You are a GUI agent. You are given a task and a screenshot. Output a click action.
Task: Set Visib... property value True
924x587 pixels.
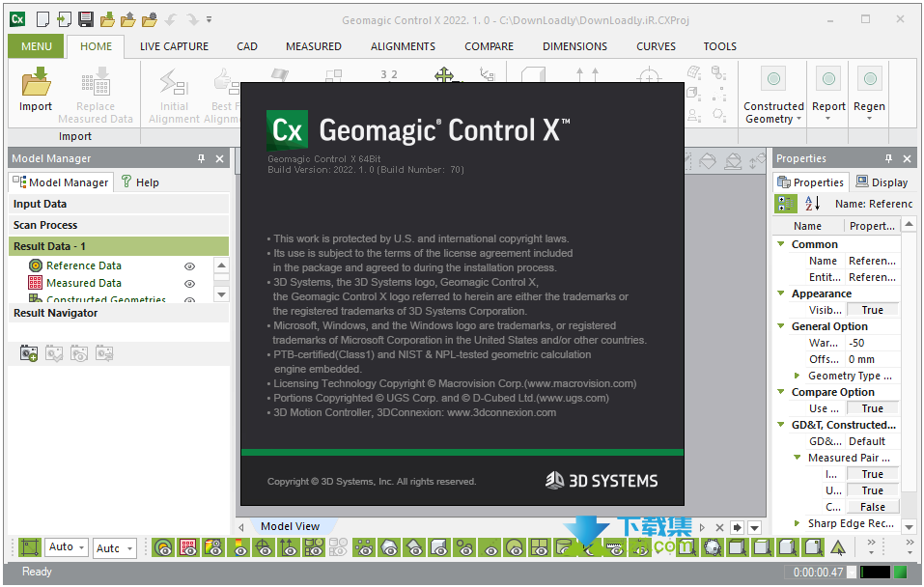point(872,310)
